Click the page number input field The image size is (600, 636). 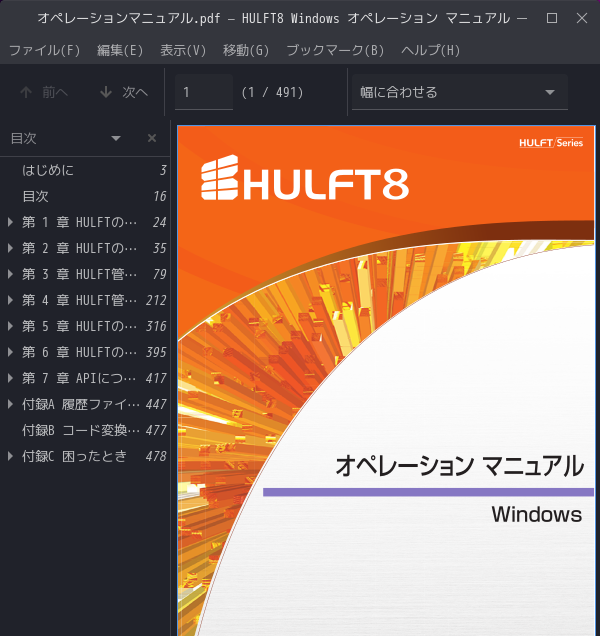pos(204,92)
